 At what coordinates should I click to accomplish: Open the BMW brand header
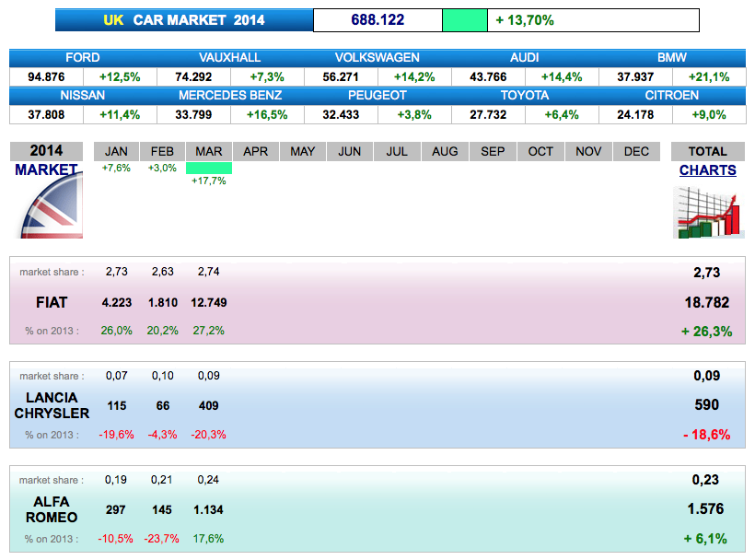pos(672,58)
